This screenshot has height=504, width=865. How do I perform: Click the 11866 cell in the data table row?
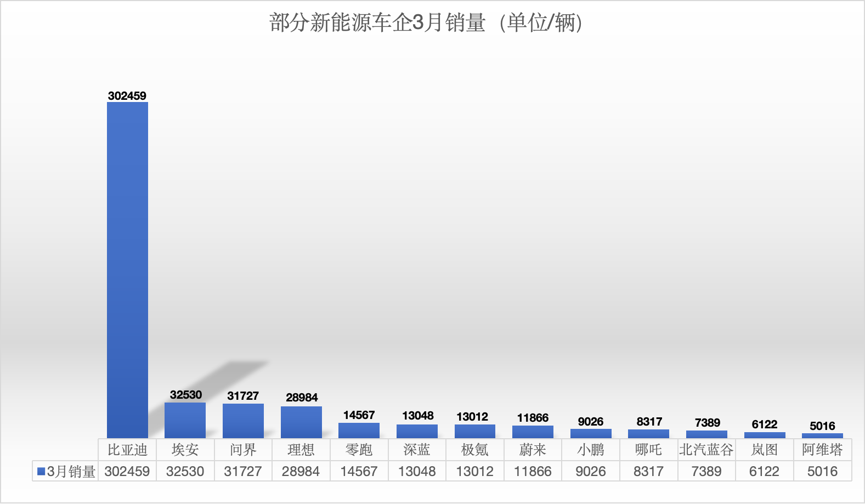pos(533,471)
